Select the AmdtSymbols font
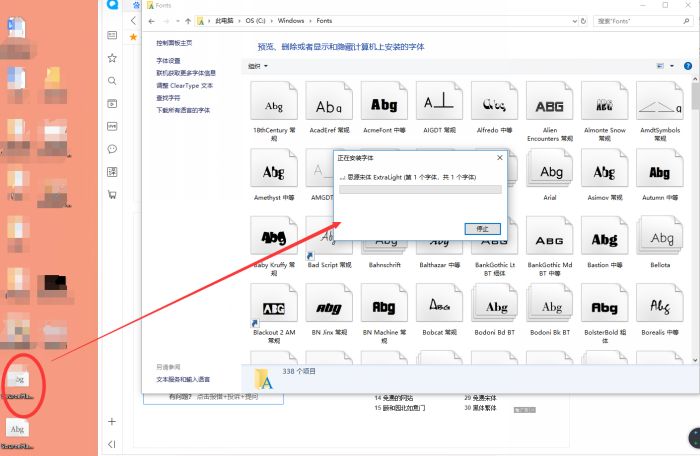 tap(660, 110)
